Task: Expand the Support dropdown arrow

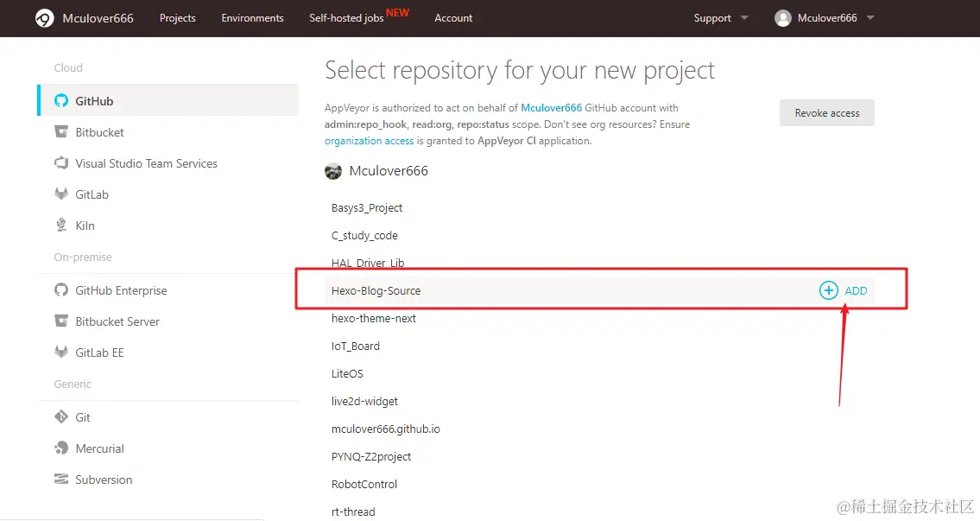Action: click(x=743, y=18)
